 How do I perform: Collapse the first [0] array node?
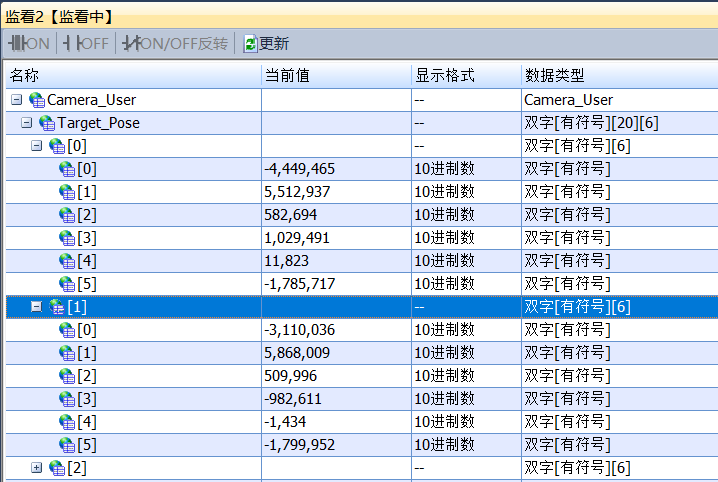tap(37, 146)
